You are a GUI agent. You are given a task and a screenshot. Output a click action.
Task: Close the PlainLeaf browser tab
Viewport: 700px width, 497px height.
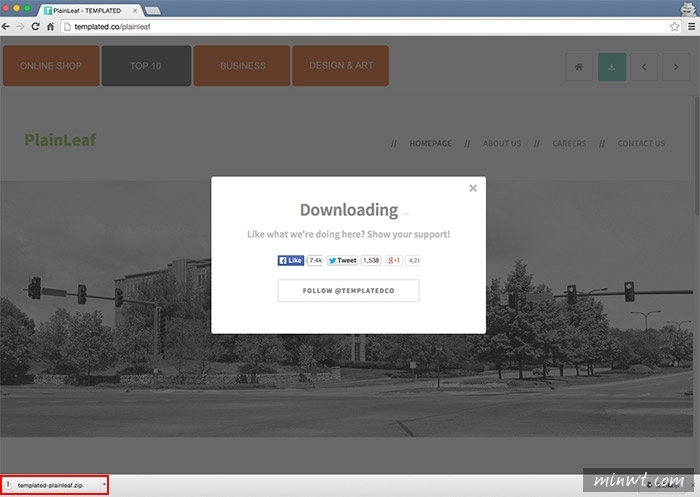pyautogui.click(x=135, y=10)
